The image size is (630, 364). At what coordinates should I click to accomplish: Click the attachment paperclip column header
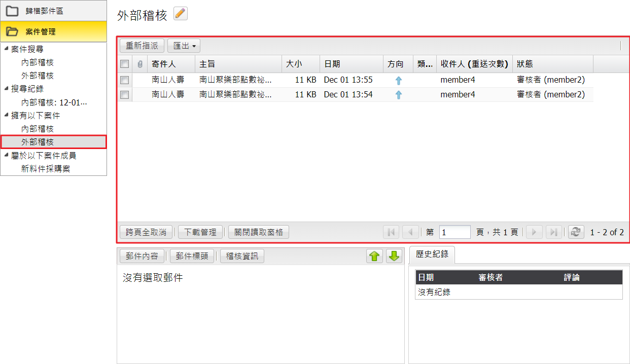pyautogui.click(x=140, y=64)
